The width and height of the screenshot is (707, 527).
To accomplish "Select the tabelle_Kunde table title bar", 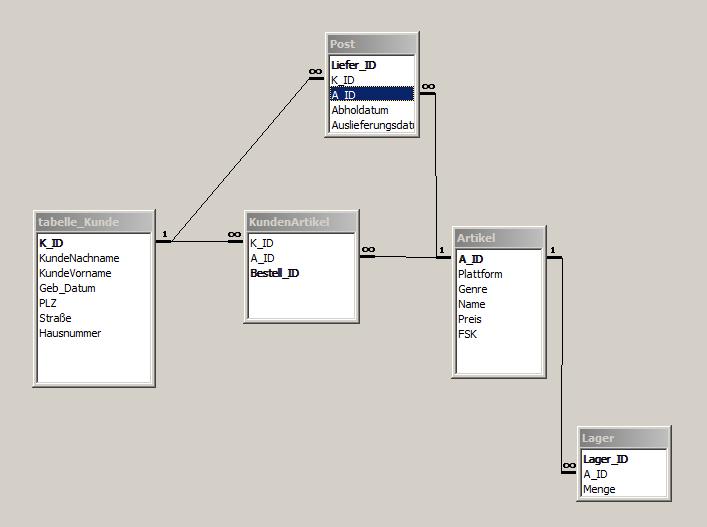I will pyautogui.click(x=94, y=222).
